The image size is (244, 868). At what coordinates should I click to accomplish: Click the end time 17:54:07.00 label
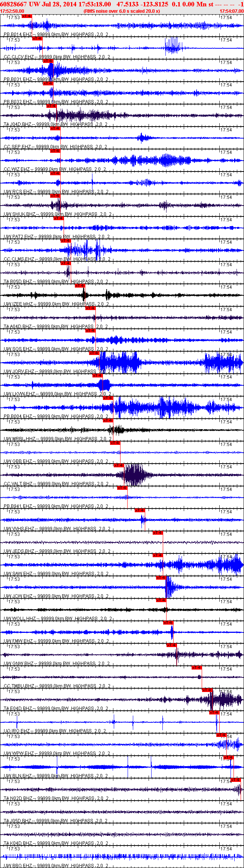click(x=232, y=11)
